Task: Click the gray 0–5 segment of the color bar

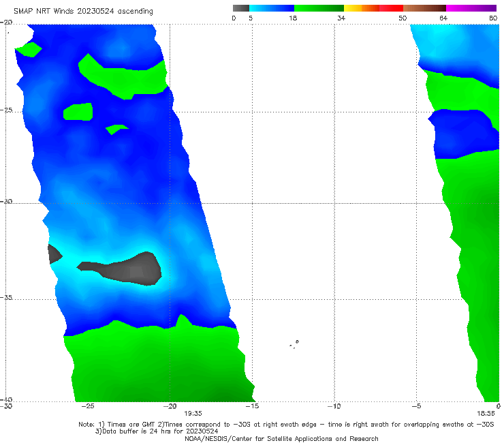Action: point(240,8)
